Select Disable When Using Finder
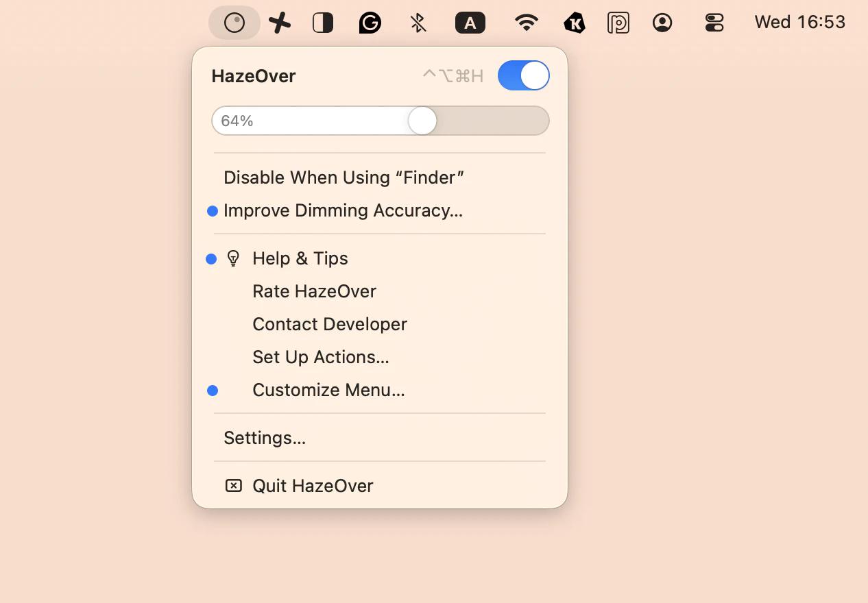The image size is (868, 603). click(x=343, y=177)
